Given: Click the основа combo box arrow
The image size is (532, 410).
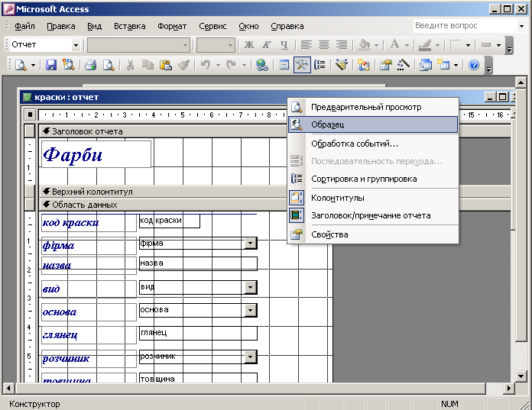Looking at the screenshot, I should (250, 310).
